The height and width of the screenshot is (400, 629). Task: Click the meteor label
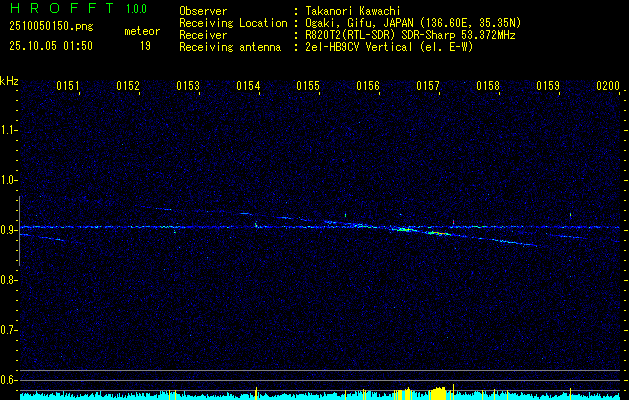point(142,31)
